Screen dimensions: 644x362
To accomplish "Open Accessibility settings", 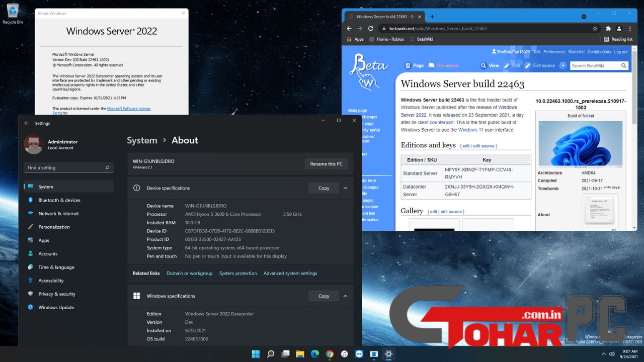I will coord(68,281).
